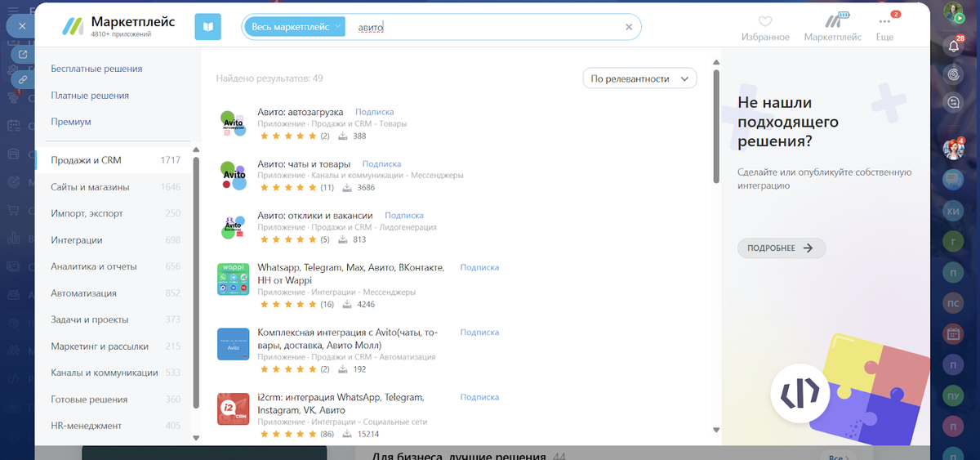Click star rating of Авито: чаты и товары

pyautogui.click(x=288, y=188)
